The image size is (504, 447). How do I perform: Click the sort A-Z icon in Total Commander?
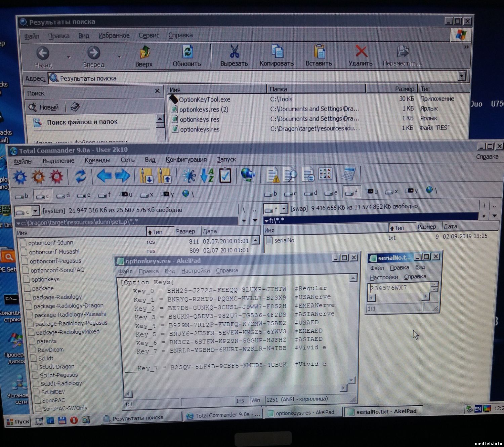[207, 175]
